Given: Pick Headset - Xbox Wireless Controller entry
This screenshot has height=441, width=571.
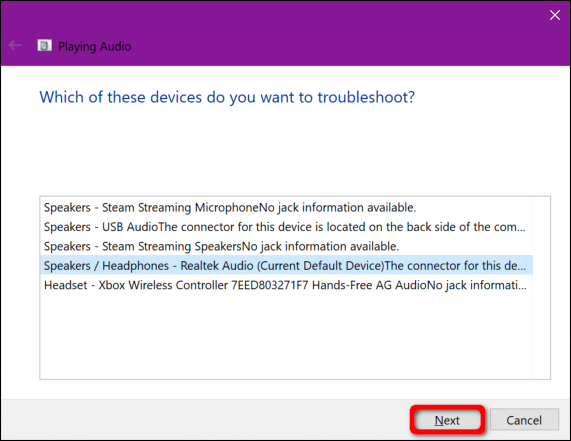Looking at the screenshot, I should coord(286,285).
